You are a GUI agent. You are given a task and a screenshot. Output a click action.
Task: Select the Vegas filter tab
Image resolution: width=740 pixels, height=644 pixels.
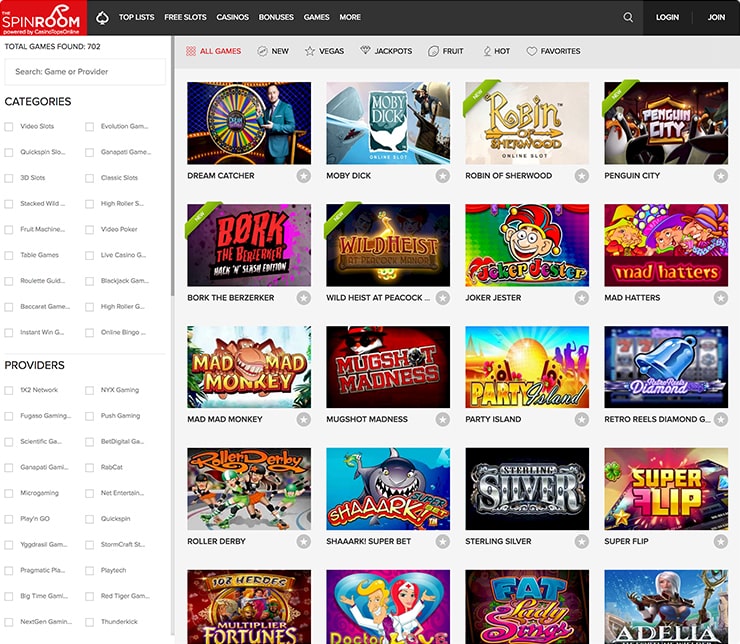click(324, 51)
